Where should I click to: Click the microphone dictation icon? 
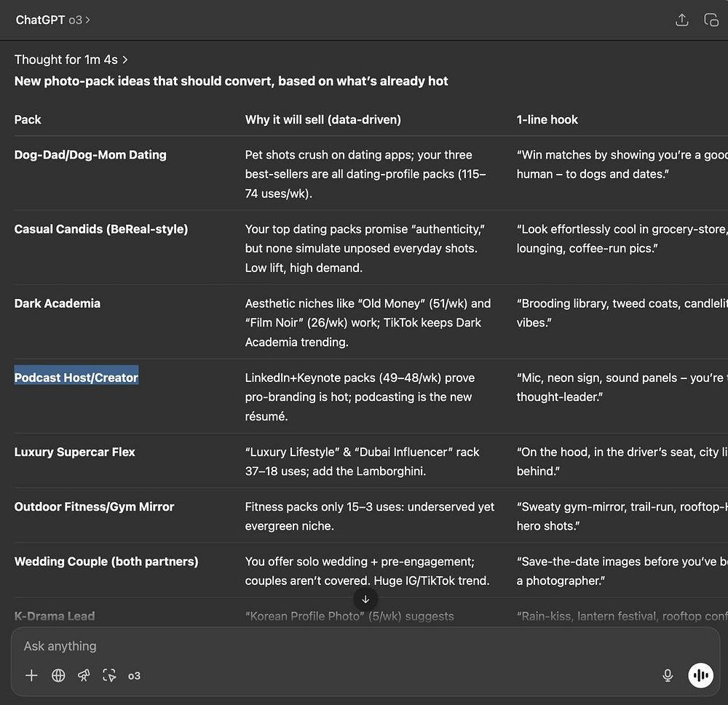pos(668,675)
